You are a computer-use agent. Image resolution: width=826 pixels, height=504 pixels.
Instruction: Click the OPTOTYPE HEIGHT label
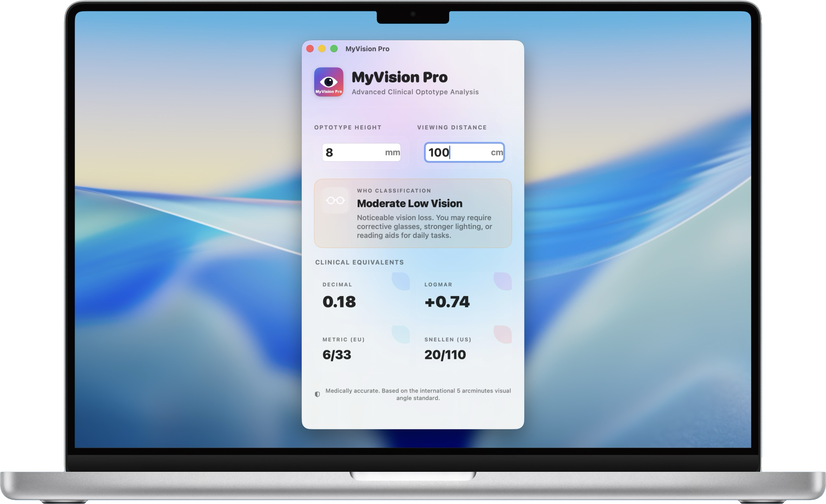click(348, 127)
